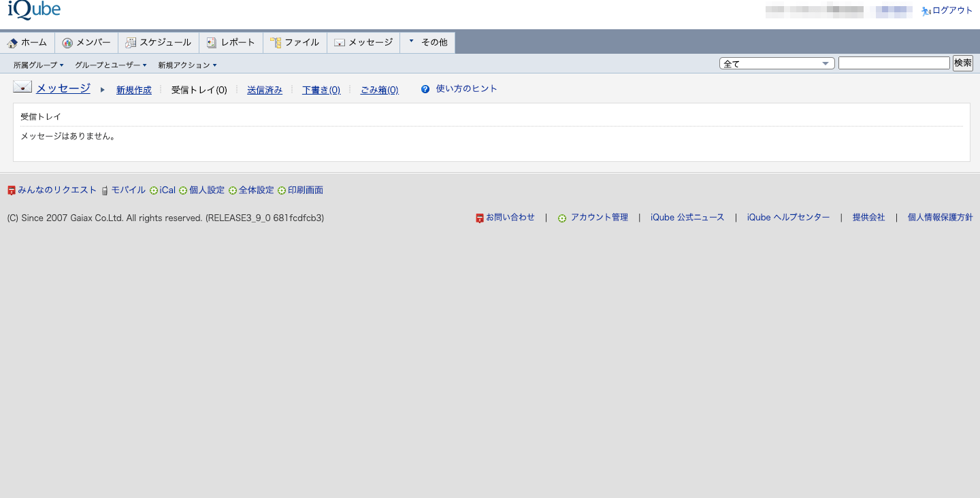Click the mobile phone icon for モバイル
Image resolution: width=980 pixels, height=498 pixels.
[x=105, y=191]
